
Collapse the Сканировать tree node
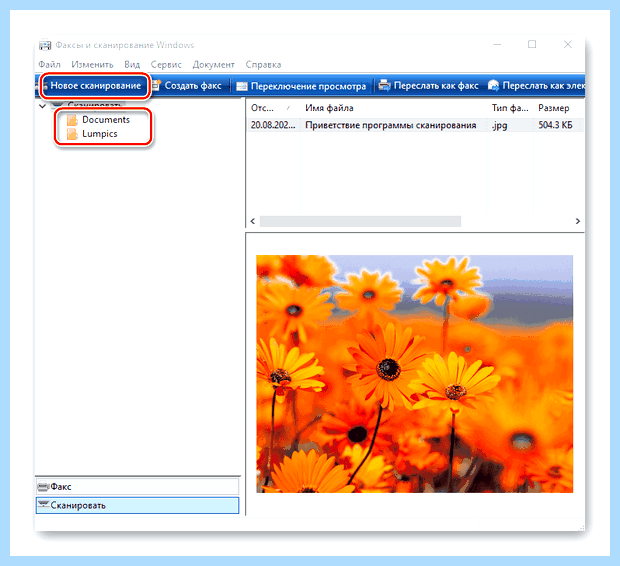(42, 106)
